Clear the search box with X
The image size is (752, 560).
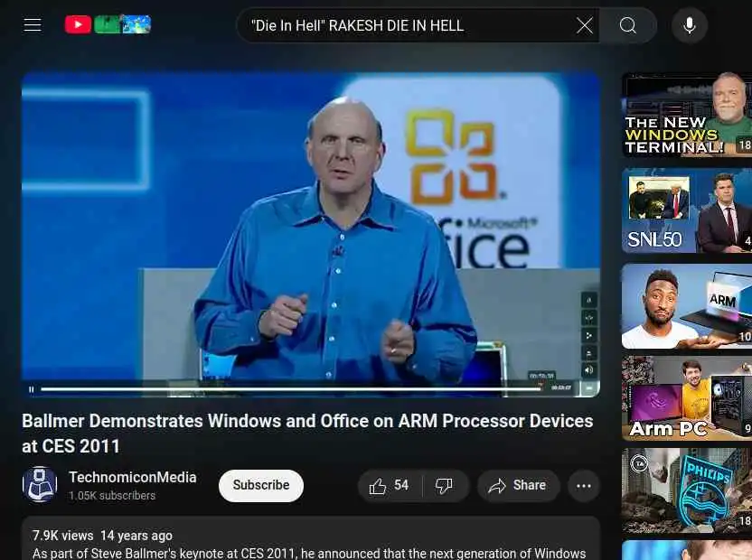click(585, 25)
